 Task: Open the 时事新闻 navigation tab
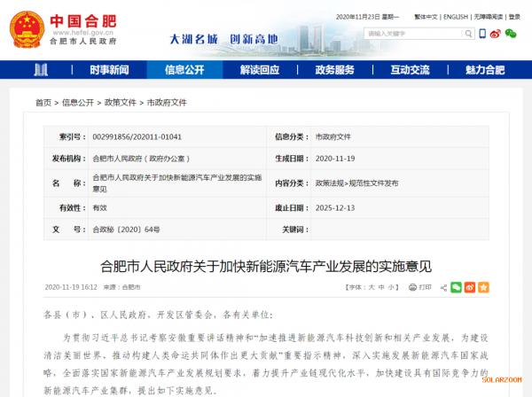[109, 70]
